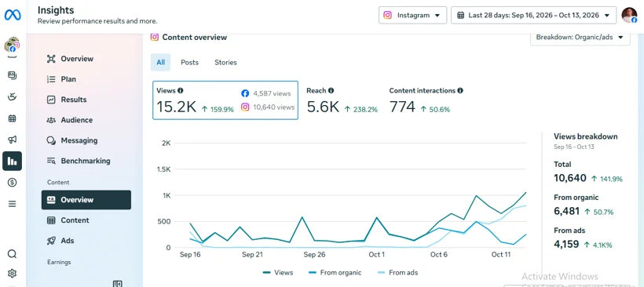Open the Planner calendar icon in left rail
The image size is (644, 287).
coord(12,118)
